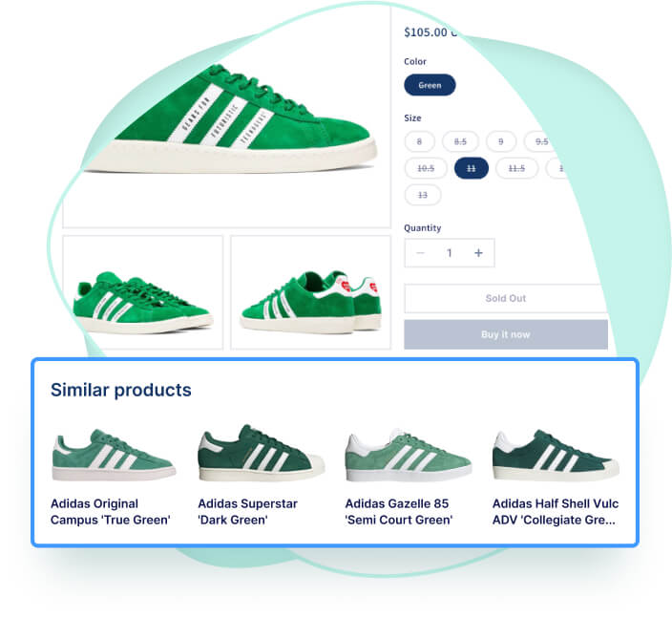Open Adidas Original Campus 'True Green' product

pyautogui.click(x=111, y=512)
